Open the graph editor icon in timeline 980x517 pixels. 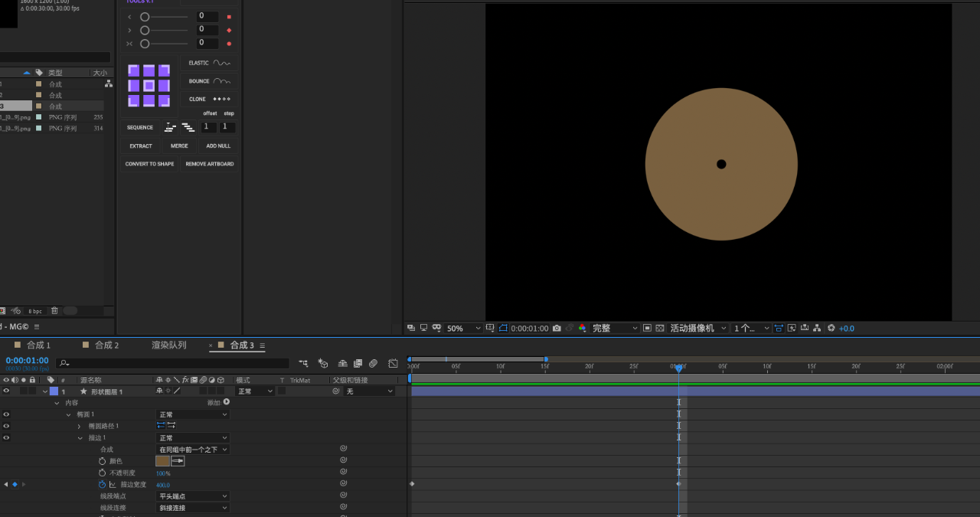tap(393, 363)
